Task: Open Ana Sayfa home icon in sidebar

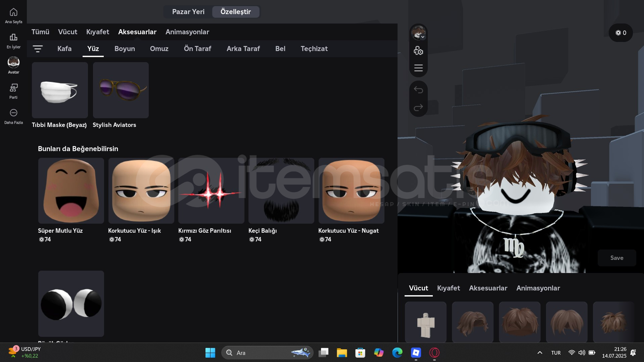Action: (x=13, y=15)
